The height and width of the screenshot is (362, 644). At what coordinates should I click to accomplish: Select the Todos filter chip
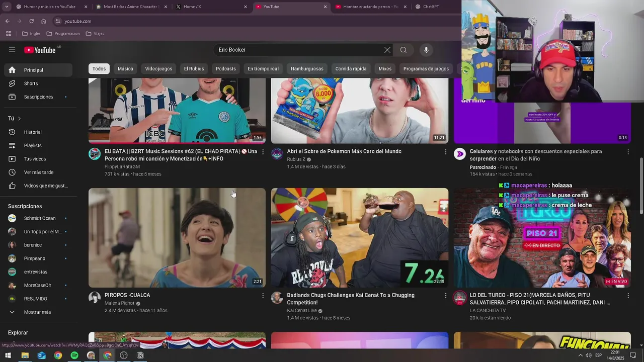tap(99, 69)
